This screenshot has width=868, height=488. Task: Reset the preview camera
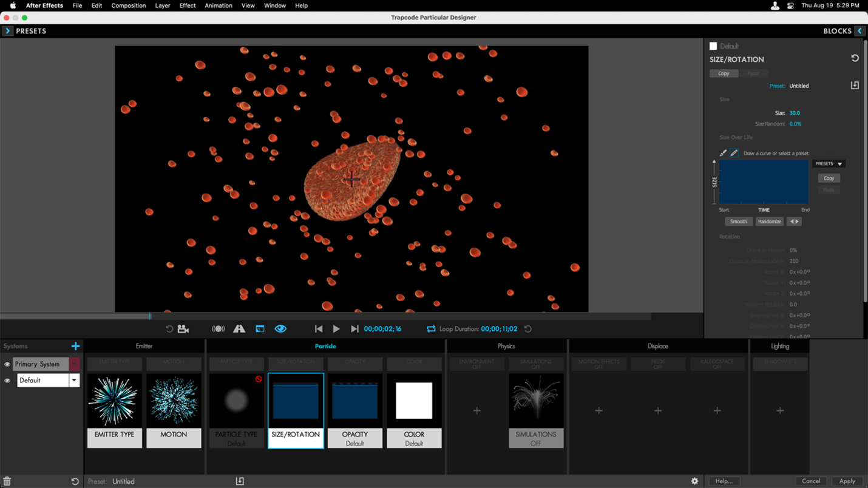(169, 329)
